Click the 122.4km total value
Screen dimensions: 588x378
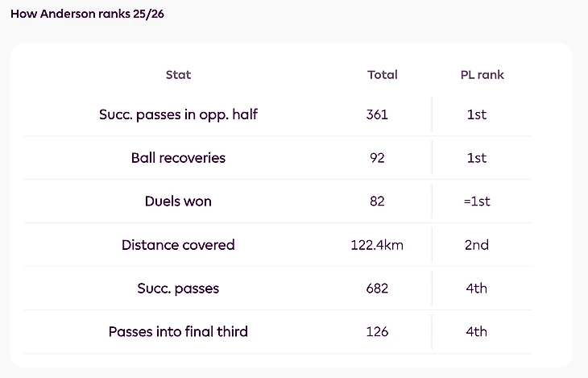(377, 245)
